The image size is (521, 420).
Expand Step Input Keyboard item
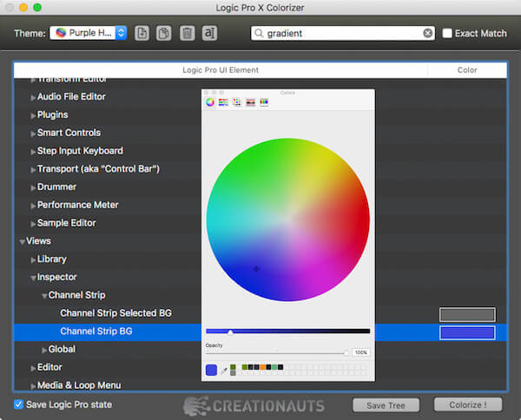tap(33, 152)
